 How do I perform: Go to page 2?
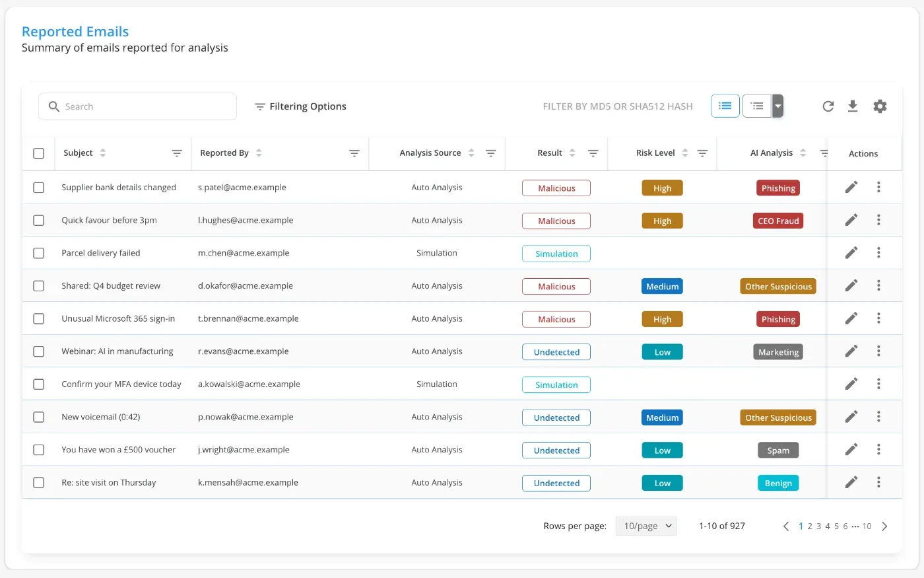pyautogui.click(x=810, y=526)
